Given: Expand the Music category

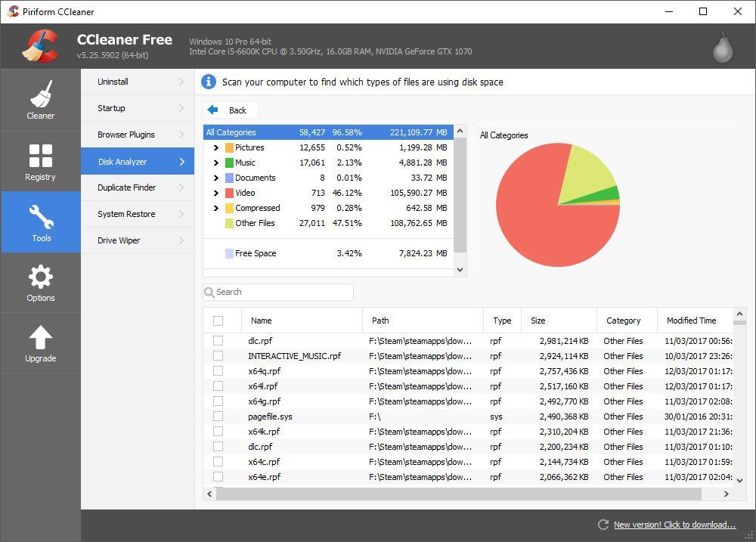Looking at the screenshot, I should click(216, 163).
